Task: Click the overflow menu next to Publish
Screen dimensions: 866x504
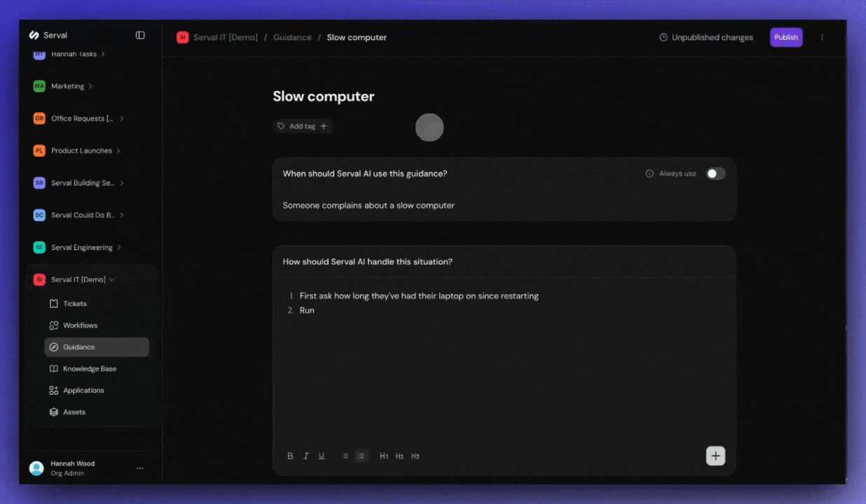Action: point(822,37)
